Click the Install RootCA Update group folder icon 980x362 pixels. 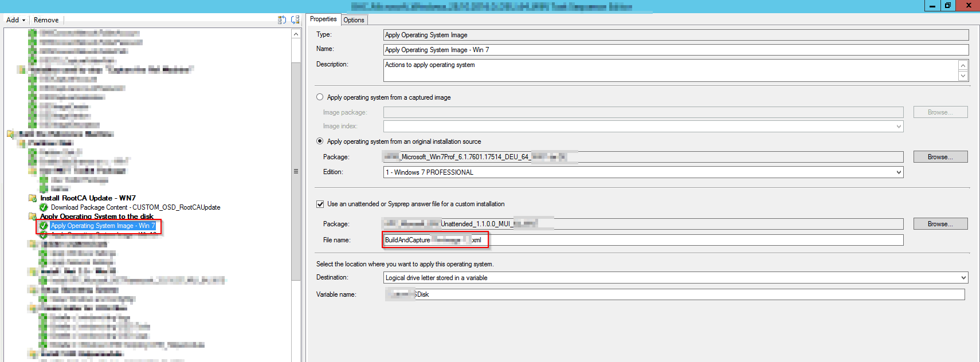click(33, 198)
